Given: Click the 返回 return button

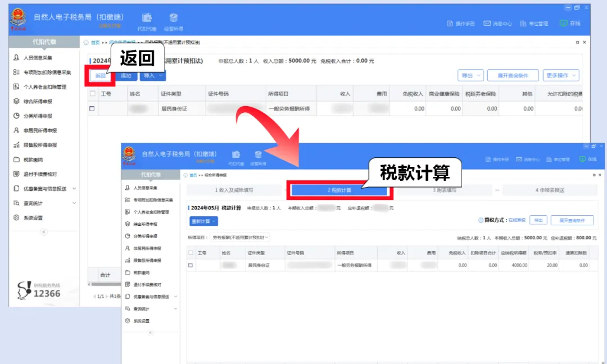Looking at the screenshot, I should coord(99,75).
